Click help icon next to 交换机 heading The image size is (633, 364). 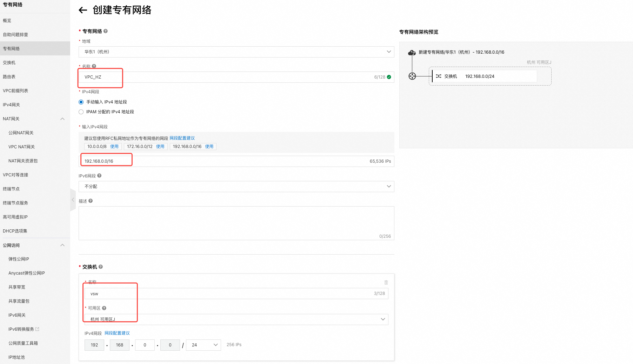101,267
